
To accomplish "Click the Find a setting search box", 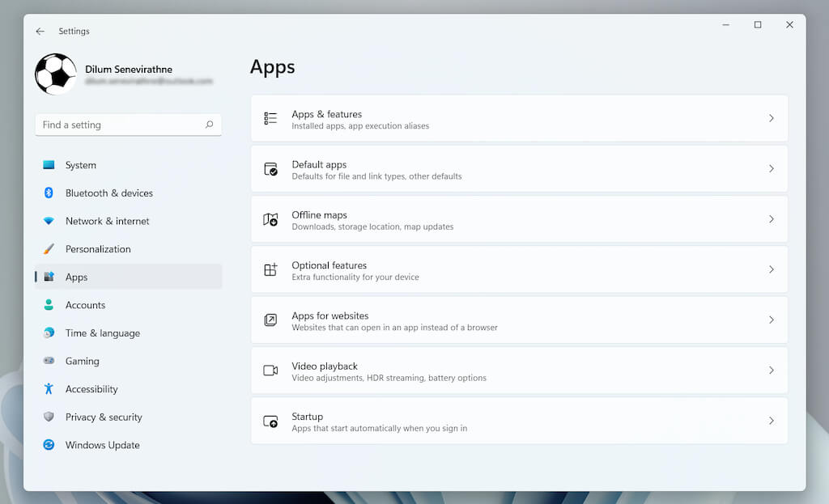I will (x=120, y=125).
